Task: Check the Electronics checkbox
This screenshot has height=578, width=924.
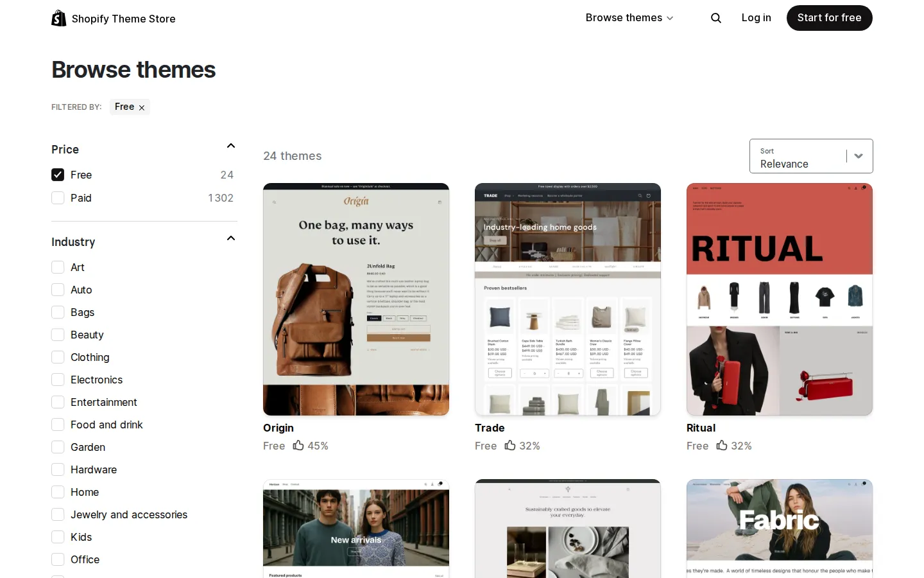Action: pos(58,380)
